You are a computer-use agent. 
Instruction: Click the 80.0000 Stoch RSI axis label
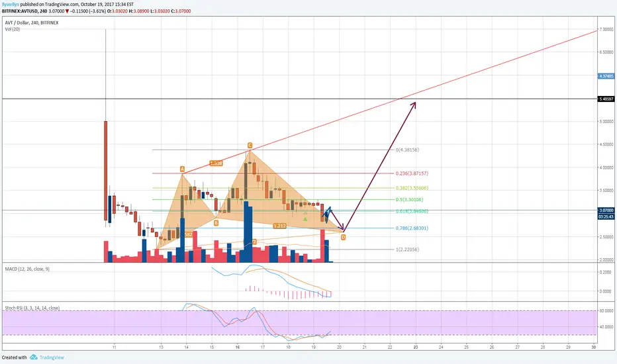coord(606,311)
